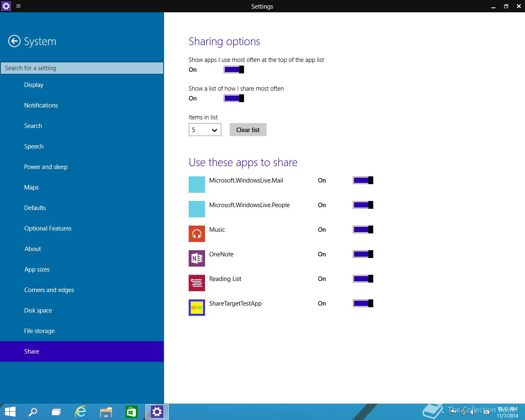Click the Action Center flag icon in tray
Screen dimensions: 525x420
coord(454,412)
